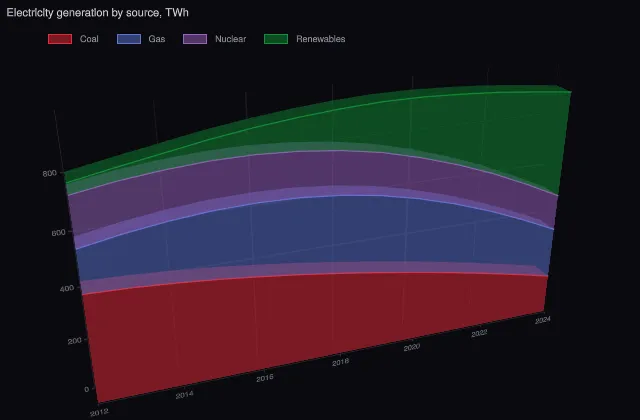Click the purple Nuclear legend swatch
This screenshot has height=420, width=640.
(195, 39)
